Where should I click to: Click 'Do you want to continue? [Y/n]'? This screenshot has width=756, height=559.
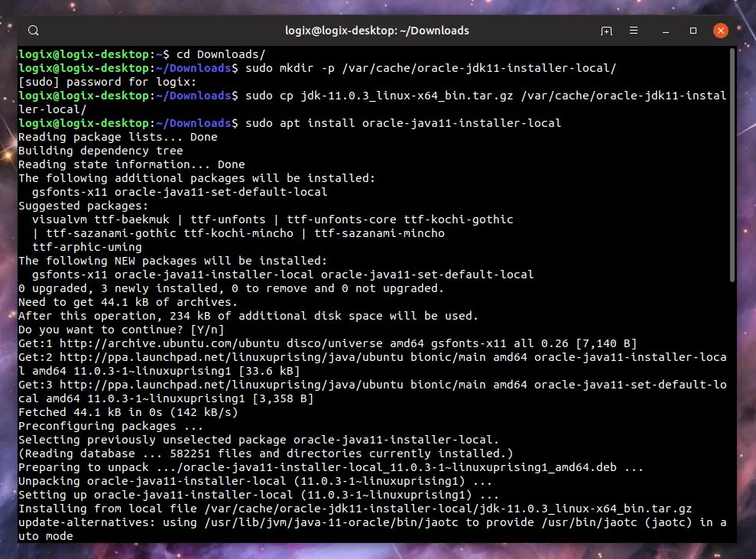click(121, 330)
